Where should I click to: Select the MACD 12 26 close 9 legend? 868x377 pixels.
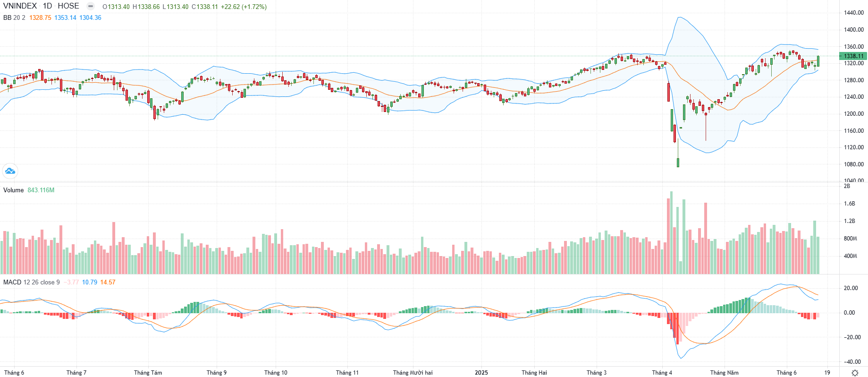(32, 282)
